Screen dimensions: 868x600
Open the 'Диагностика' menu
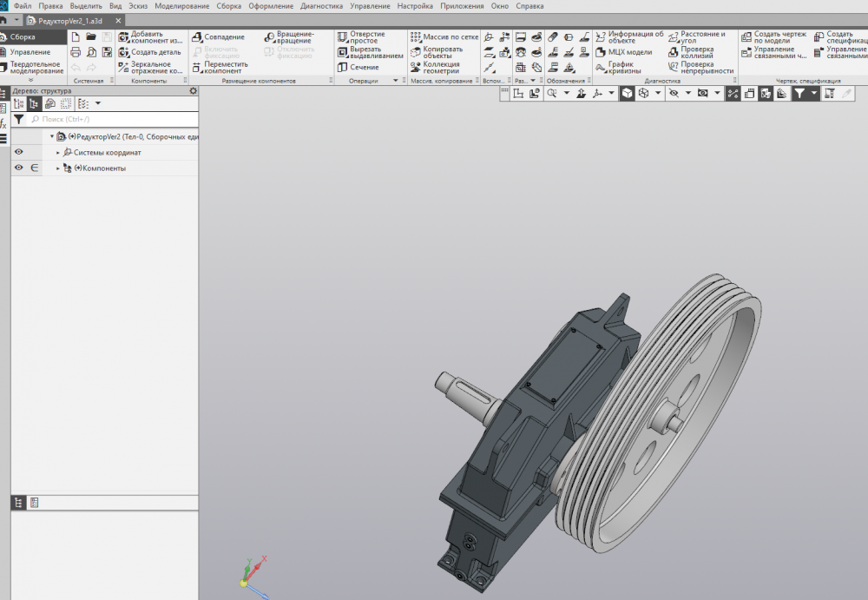coord(321,6)
